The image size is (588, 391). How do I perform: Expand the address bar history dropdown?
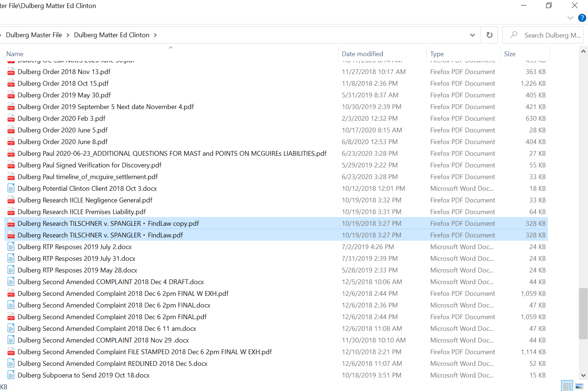[472, 35]
